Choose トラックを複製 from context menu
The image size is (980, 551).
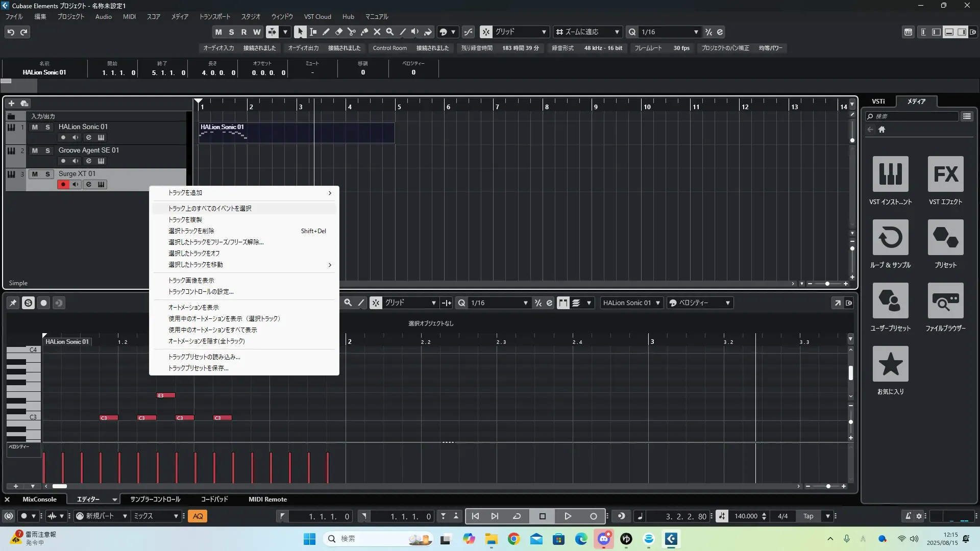click(x=185, y=220)
